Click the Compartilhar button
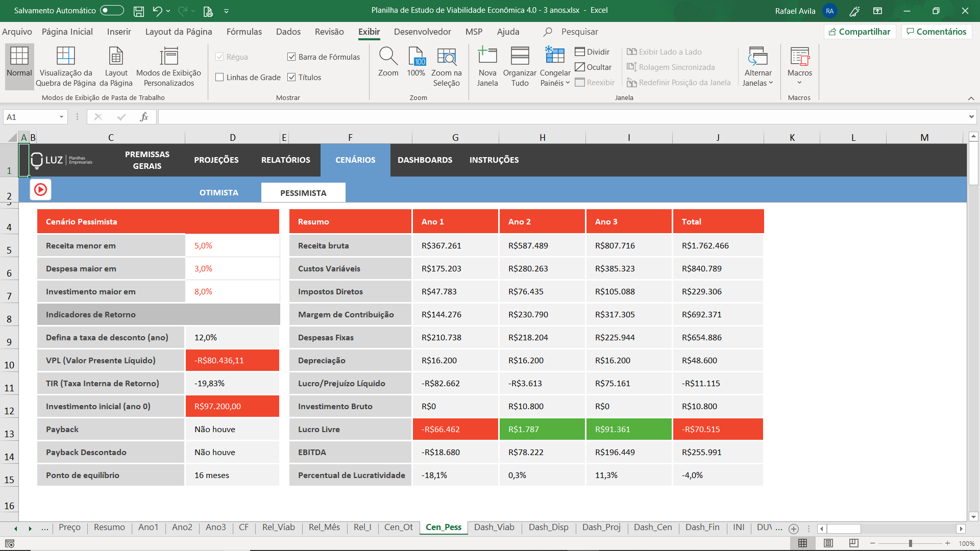 860,32
